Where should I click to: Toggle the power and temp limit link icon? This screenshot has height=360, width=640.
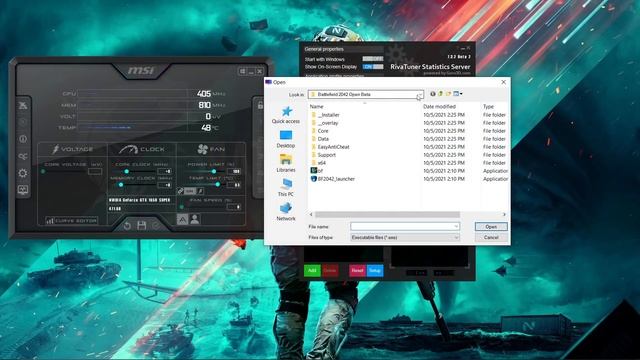click(181, 191)
